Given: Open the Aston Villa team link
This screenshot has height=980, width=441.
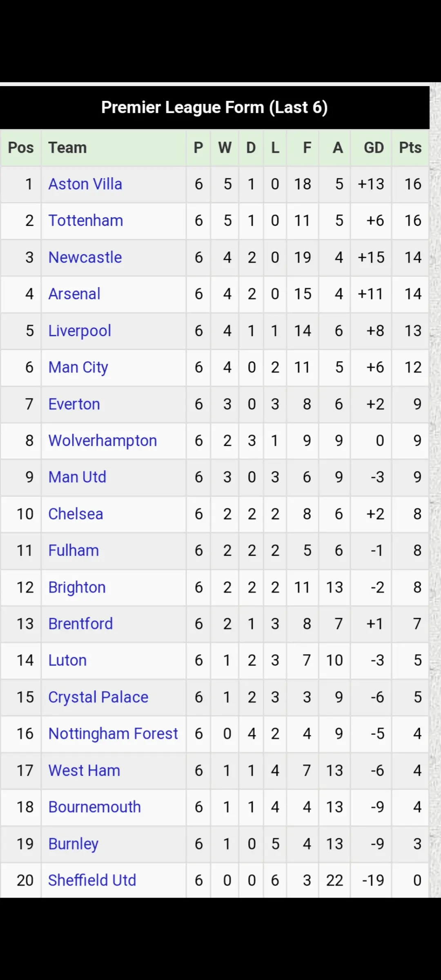Looking at the screenshot, I should coord(85,184).
